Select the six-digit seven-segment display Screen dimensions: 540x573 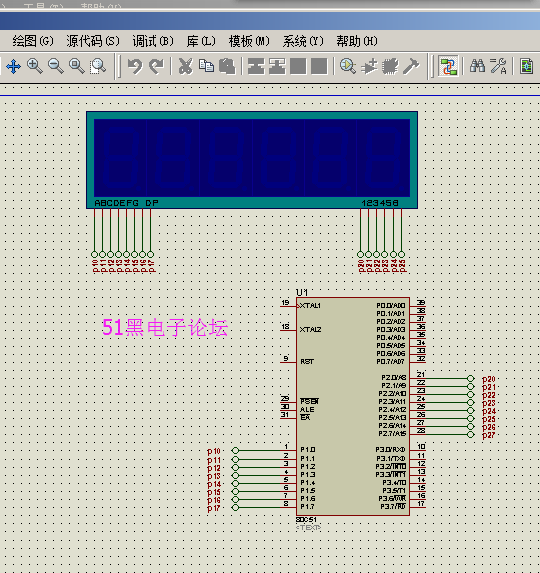(x=252, y=160)
